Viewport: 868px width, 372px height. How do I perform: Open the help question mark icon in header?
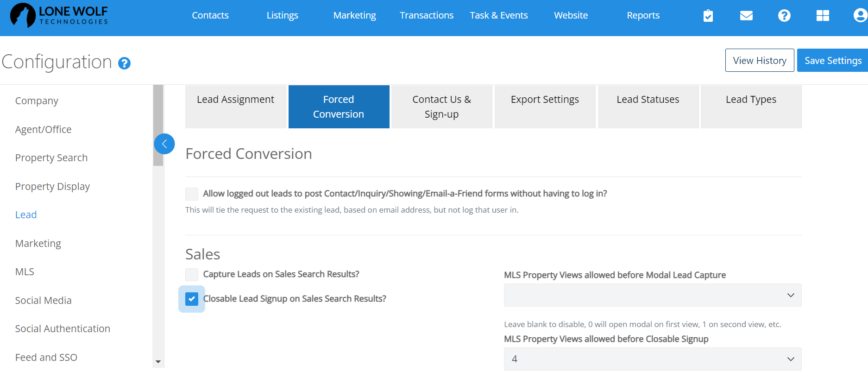(x=784, y=15)
